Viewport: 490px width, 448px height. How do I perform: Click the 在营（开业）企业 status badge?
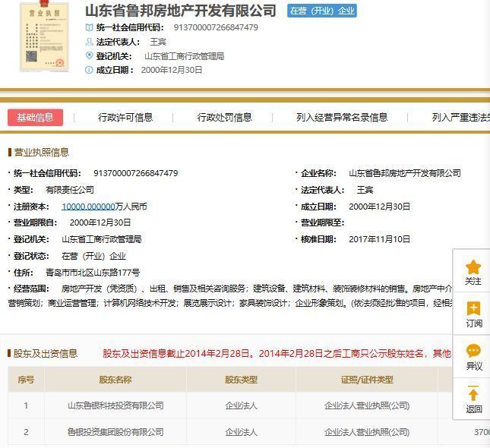pyautogui.click(x=322, y=11)
